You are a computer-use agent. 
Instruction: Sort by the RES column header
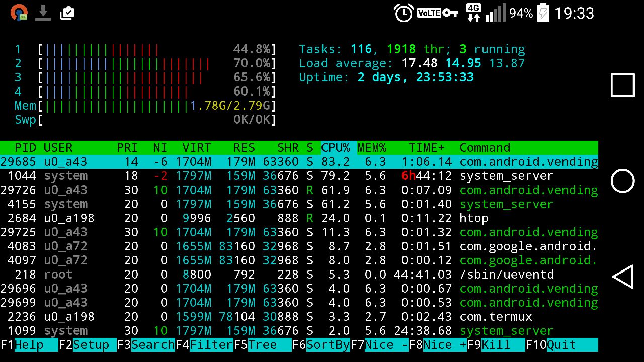point(244,148)
